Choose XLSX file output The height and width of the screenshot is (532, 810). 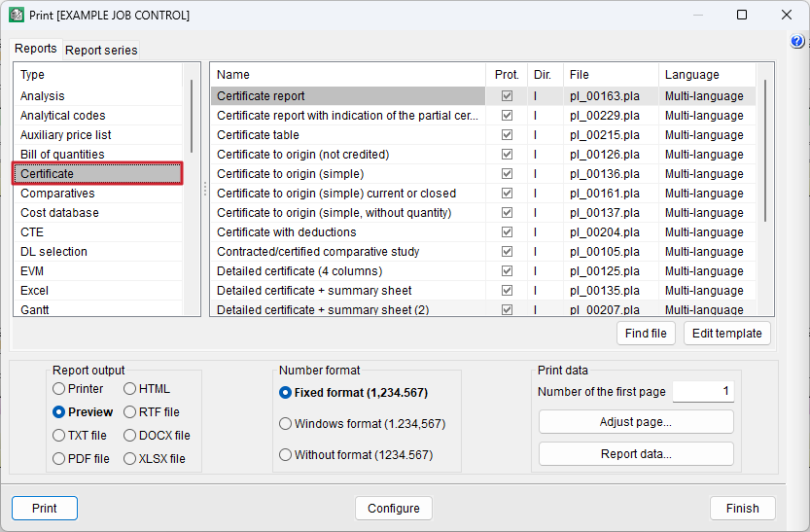click(130, 459)
